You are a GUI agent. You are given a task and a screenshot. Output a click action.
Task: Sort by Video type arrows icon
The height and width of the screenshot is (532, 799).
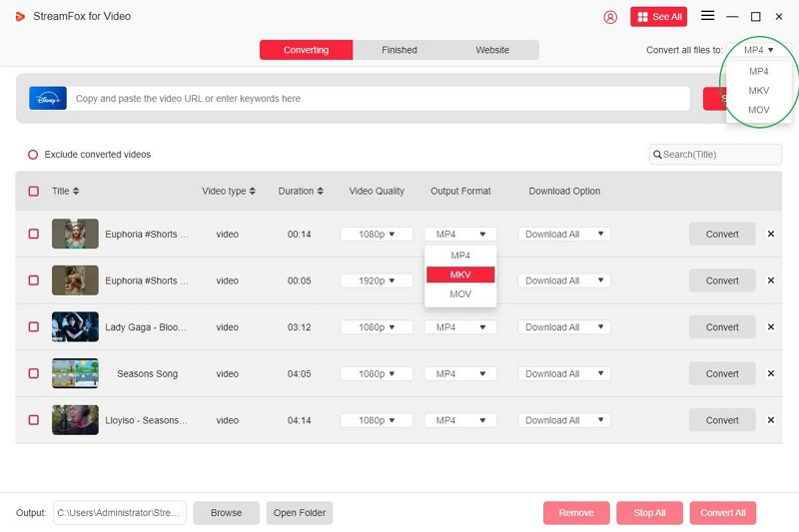(253, 191)
